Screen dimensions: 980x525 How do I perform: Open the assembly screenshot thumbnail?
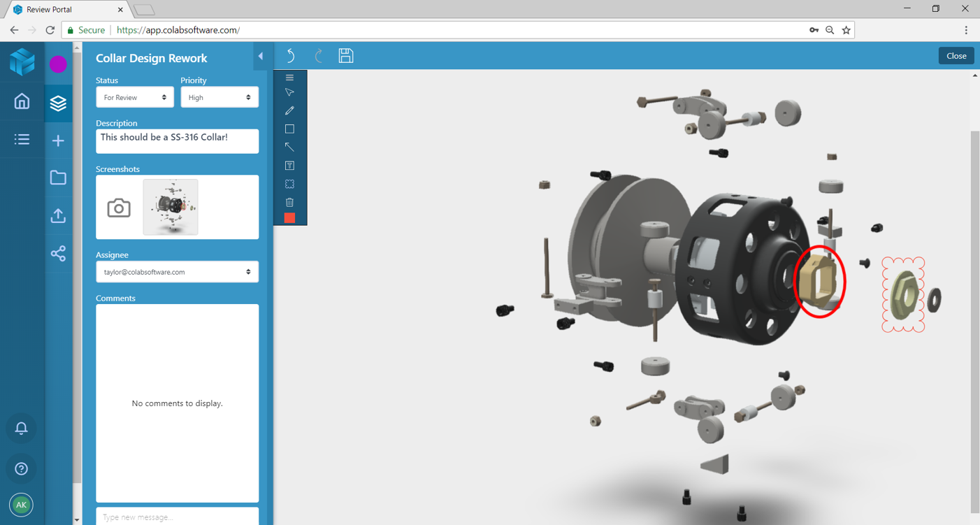click(171, 207)
